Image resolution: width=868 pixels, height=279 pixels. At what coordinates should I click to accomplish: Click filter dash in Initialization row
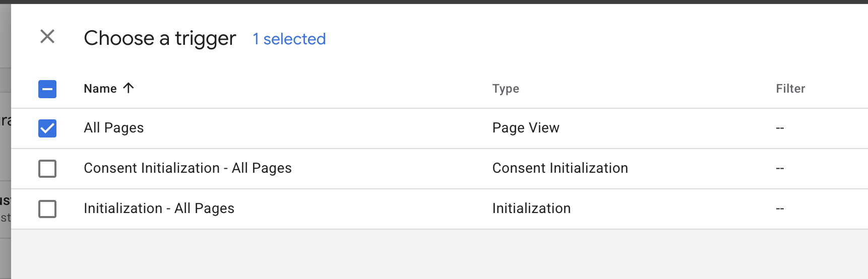point(780,209)
